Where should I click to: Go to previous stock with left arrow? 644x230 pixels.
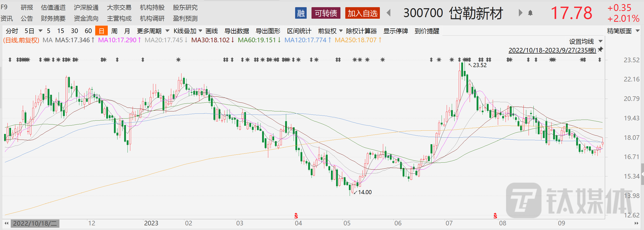(x=389, y=13)
